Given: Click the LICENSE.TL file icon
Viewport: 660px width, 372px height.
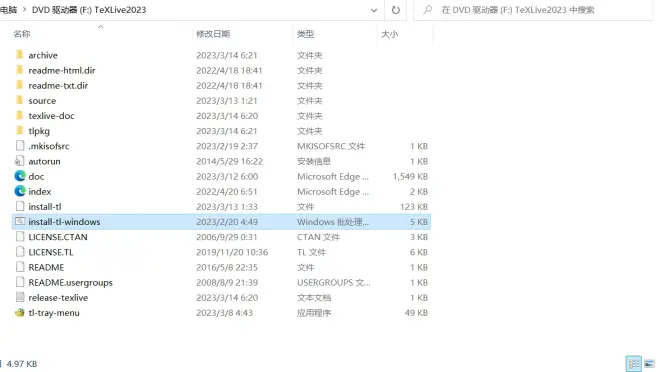Looking at the screenshot, I should (x=20, y=252).
